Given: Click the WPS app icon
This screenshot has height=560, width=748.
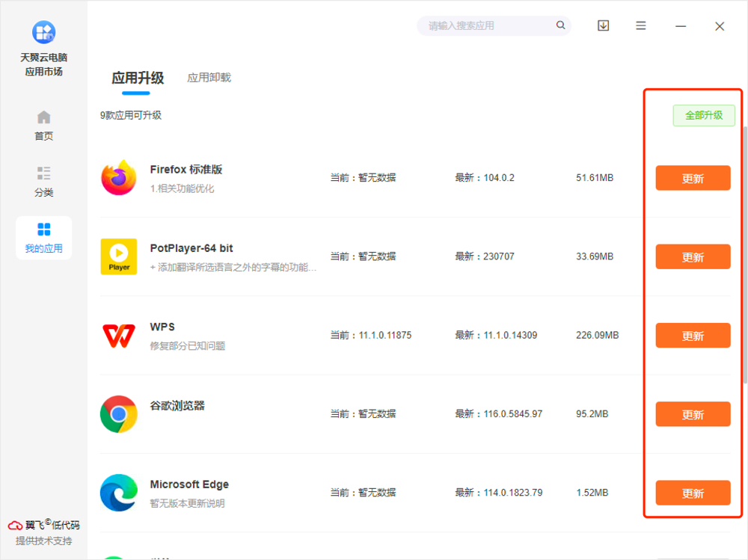Looking at the screenshot, I should (119, 336).
